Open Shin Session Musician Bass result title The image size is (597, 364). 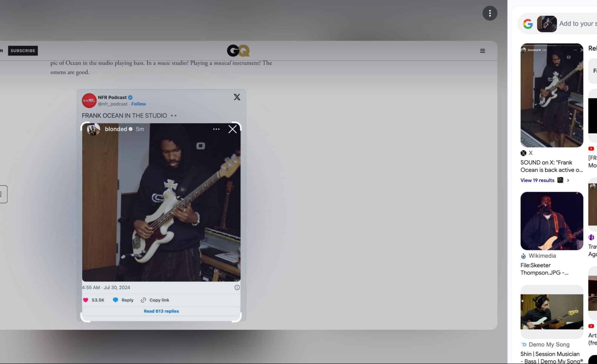click(551, 357)
